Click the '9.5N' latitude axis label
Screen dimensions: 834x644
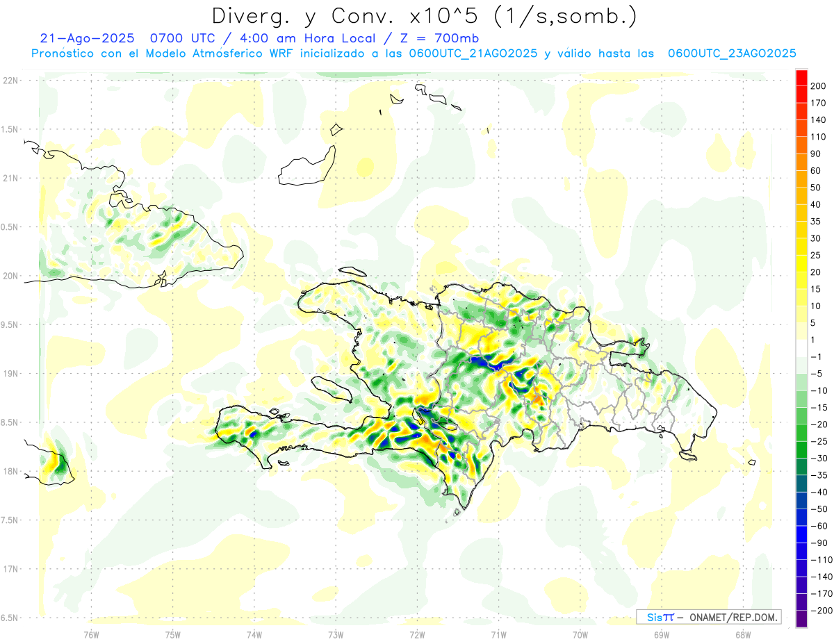[10, 324]
